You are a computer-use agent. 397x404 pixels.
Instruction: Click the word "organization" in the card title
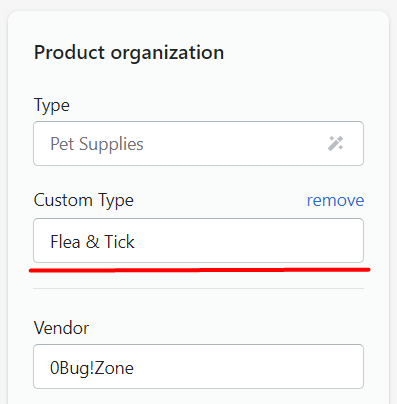pyautogui.click(x=167, y=54)
